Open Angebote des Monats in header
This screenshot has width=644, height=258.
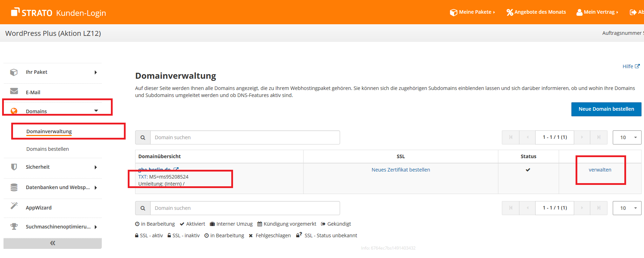pos(536,12)
